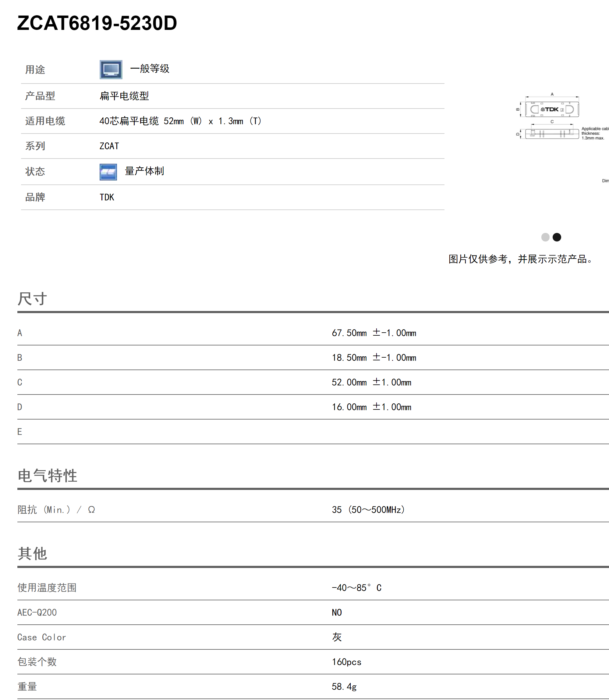Click the temperature value '-40~85°C'
Viewport: 609px width, 700px height.
356,587
